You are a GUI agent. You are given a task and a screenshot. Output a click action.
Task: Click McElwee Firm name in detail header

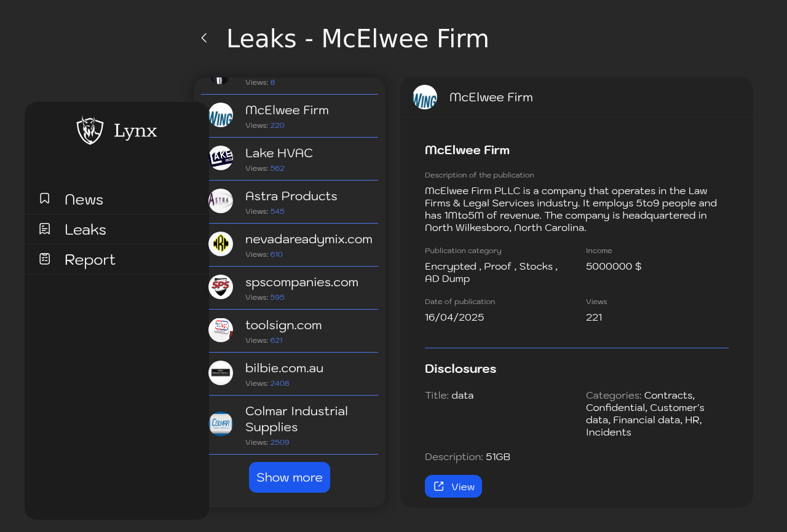point(491,97)
